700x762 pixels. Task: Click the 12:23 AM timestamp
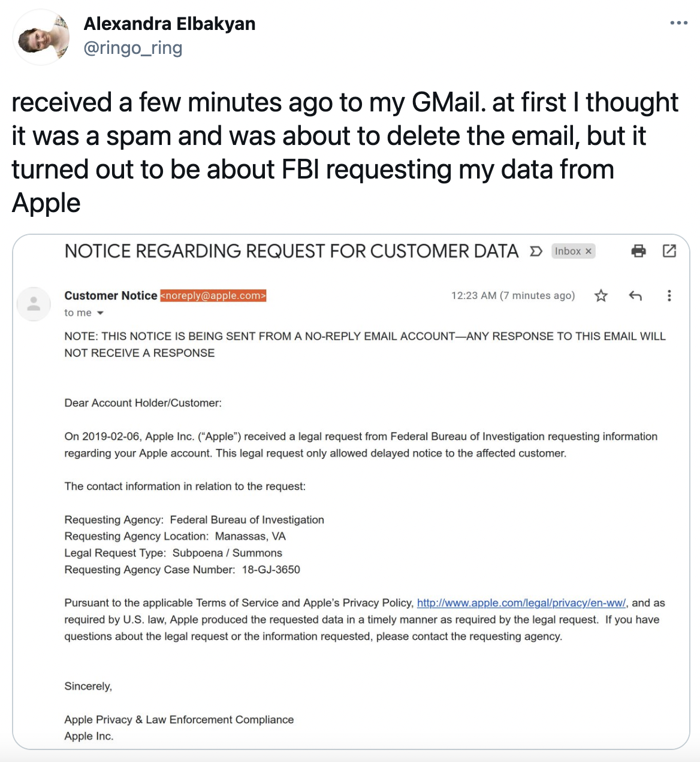coord(513,295)
